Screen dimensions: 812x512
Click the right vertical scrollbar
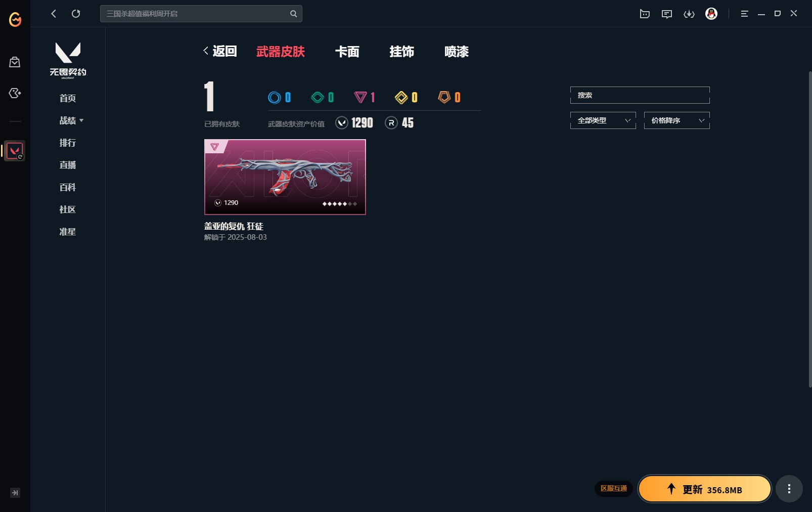[809, 229]
